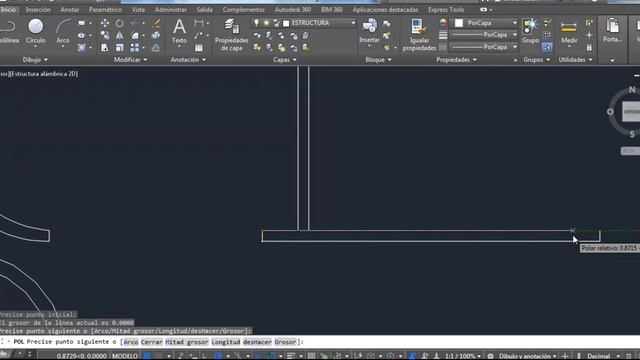
Task: Expand the Grupos panel
Action: 537,60
